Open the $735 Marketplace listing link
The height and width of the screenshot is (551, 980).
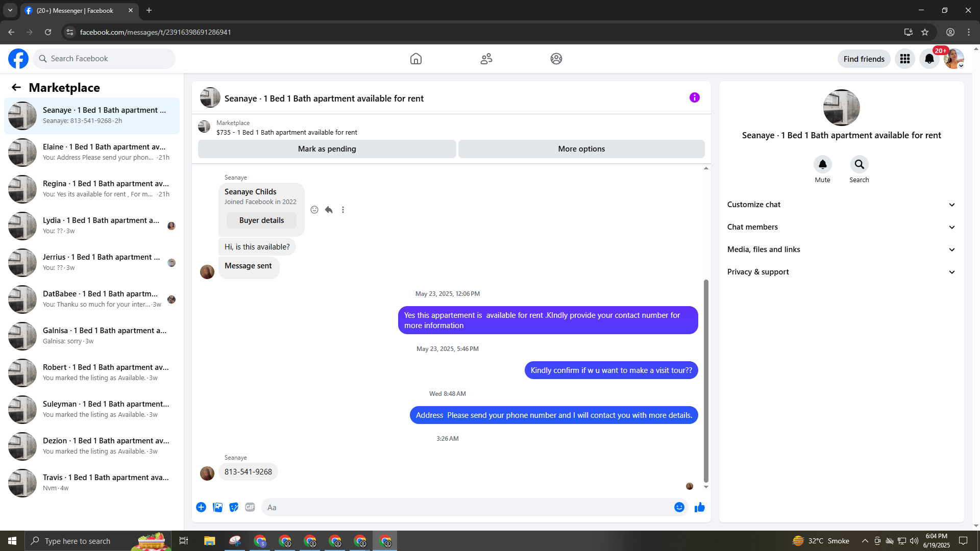point(287,133)
